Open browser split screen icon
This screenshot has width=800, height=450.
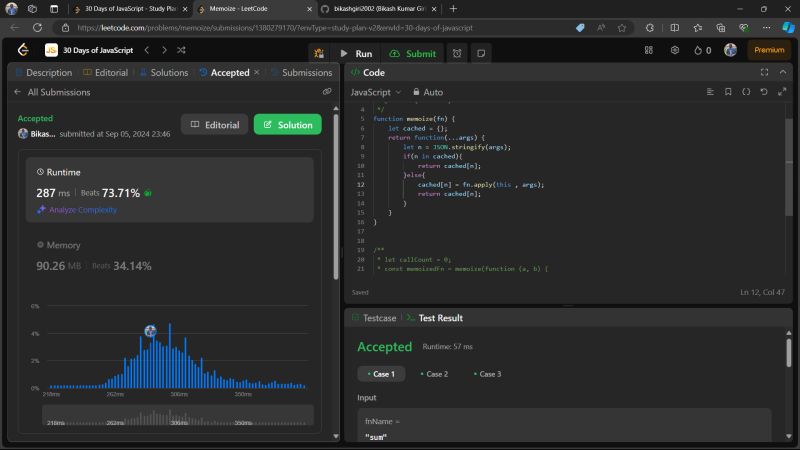pos(674,28)
